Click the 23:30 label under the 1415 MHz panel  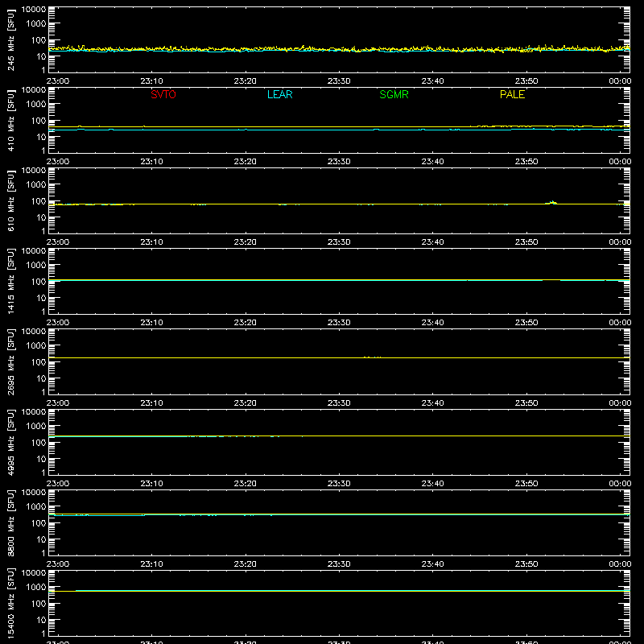pyautogui.click(x=339, y=323)
